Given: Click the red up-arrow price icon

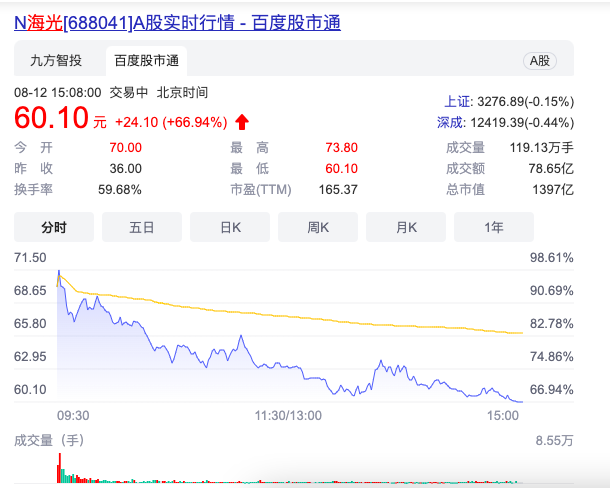Looking at the screenshot, I should pos(241,122).
